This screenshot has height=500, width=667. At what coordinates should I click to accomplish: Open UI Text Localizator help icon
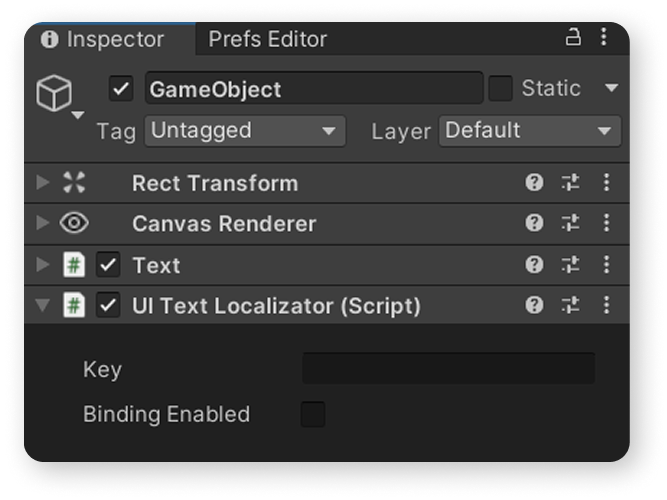coord(534,305)
